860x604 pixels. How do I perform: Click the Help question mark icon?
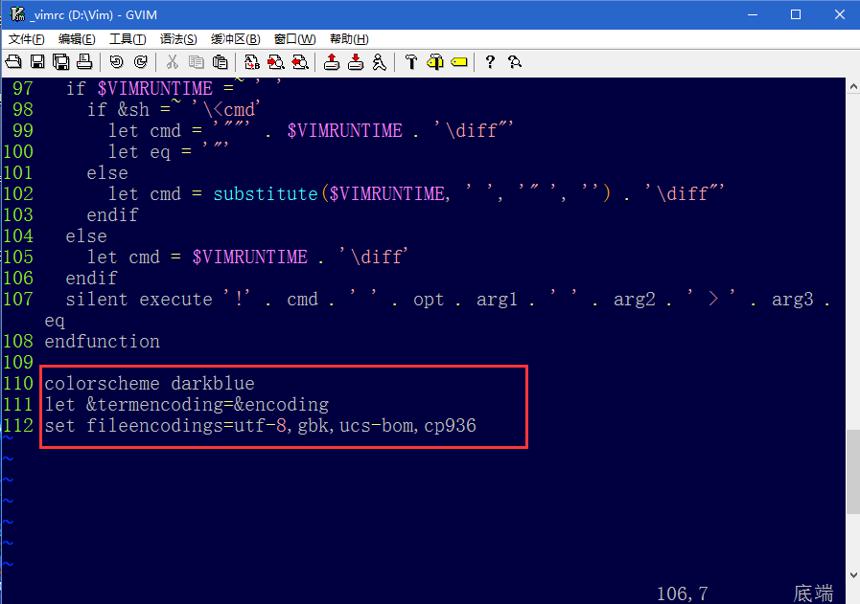pyautogui.click(x=490, y=62)
